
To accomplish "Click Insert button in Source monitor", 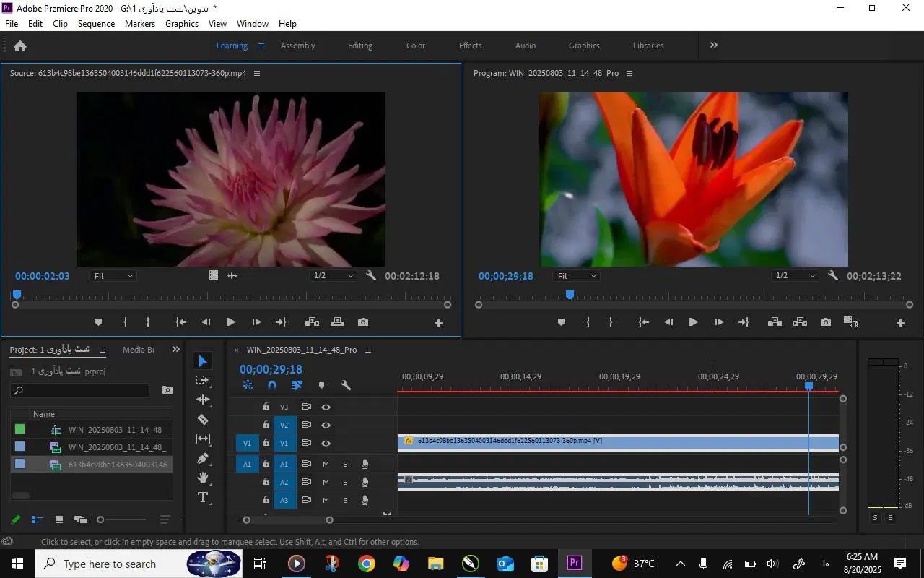I will [x=312, y=322].
